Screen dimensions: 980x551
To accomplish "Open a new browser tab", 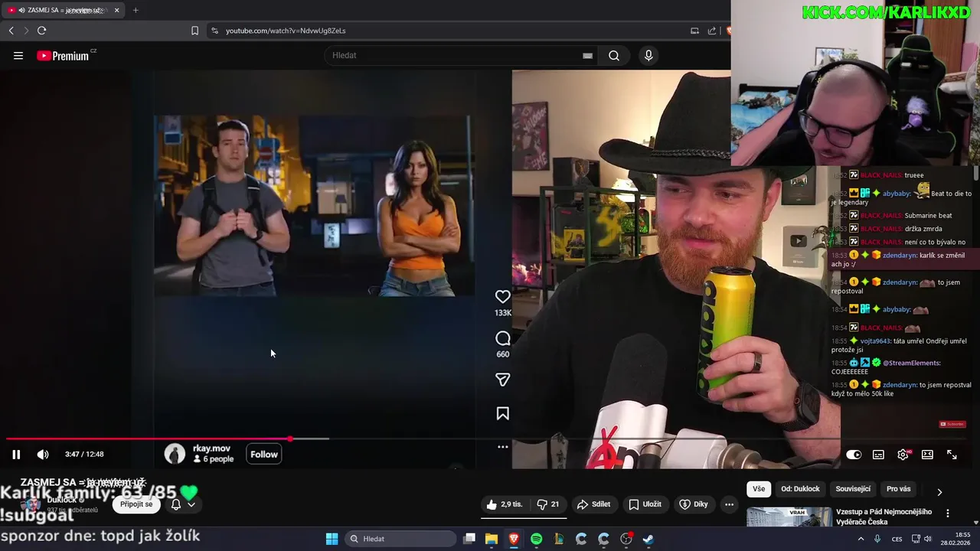I will point(136,10).
